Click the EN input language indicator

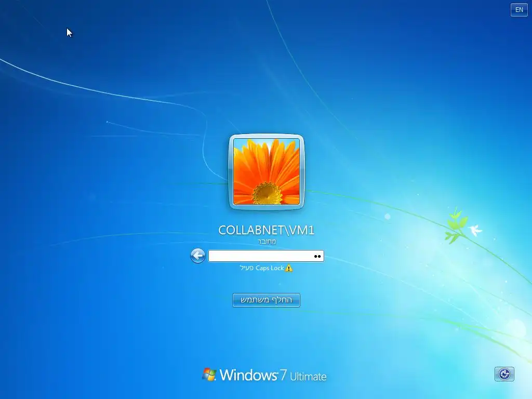[x=519, y=10]
